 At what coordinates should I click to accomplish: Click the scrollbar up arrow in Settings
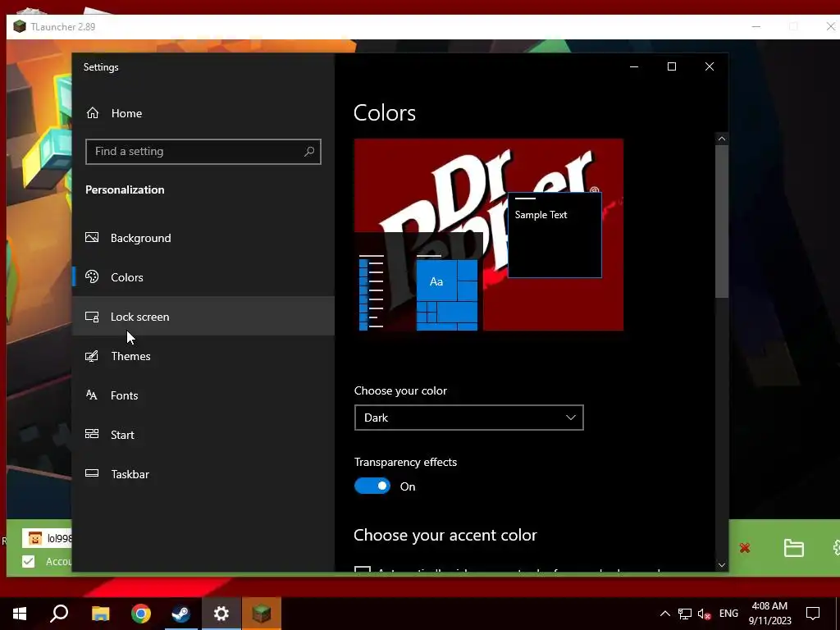point(722,139)
